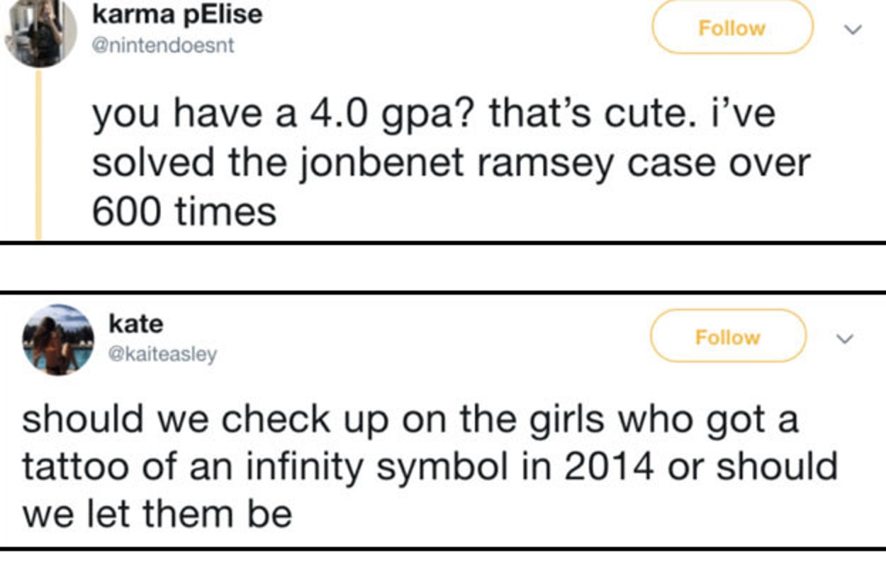Screen dimensions: 886x588
Task: Open karma pElise's profile picture
Action: click(40, 31)
